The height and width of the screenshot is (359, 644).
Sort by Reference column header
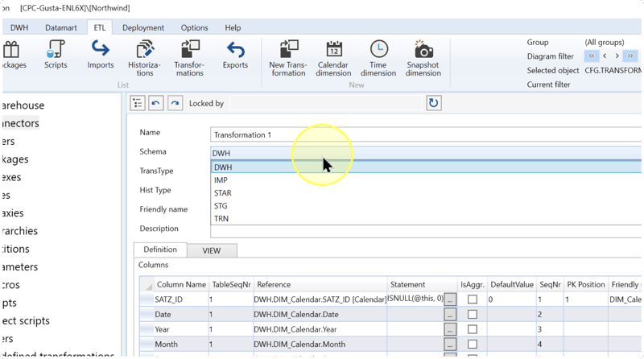pos(320,284)
